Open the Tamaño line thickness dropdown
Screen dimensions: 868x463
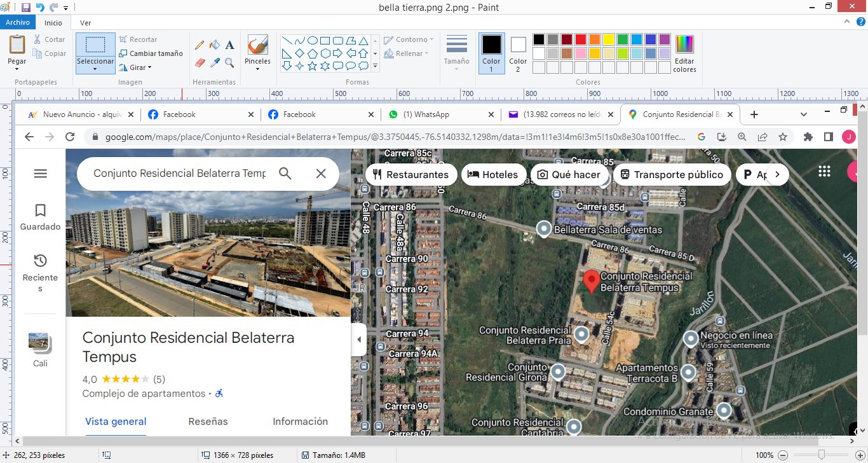457,53
